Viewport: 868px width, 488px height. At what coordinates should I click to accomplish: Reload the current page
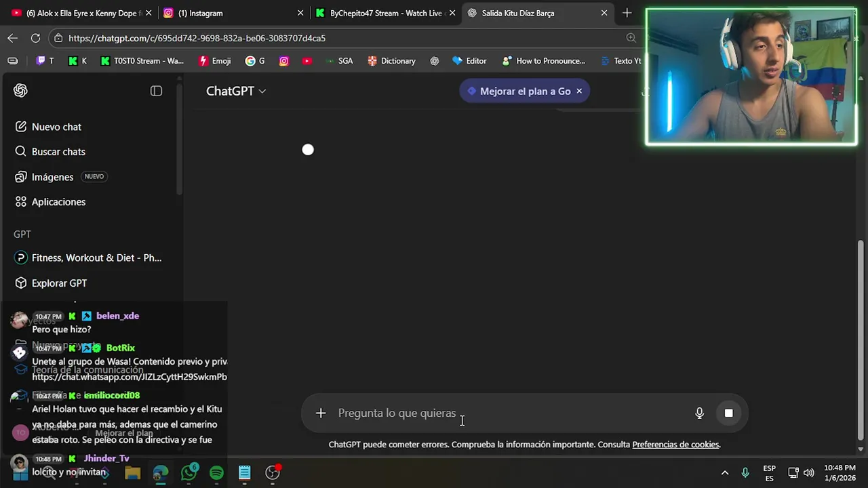click(x=35, y=38)
